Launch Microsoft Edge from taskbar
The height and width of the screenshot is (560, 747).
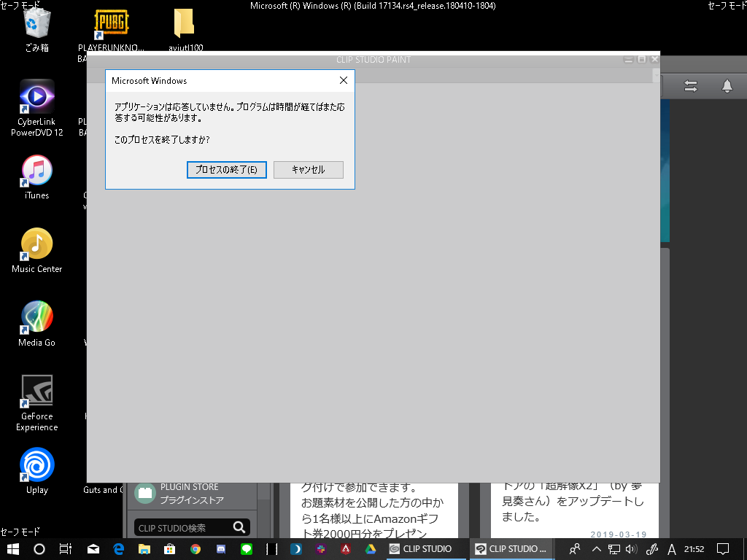click(x=119, y=549)
